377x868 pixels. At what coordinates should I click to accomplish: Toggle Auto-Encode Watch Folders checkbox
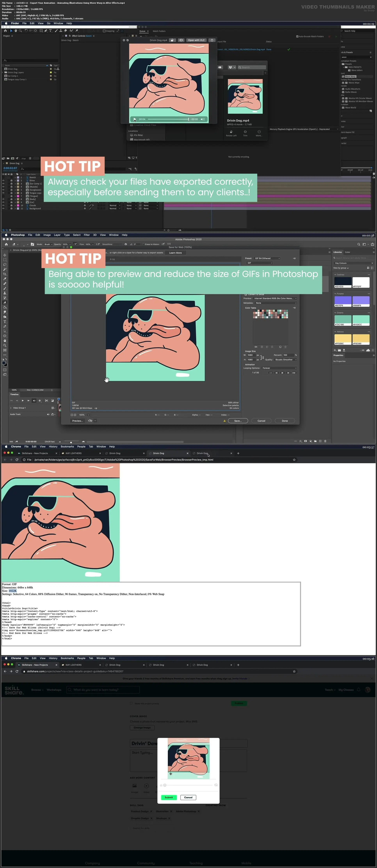pos(297,36)
